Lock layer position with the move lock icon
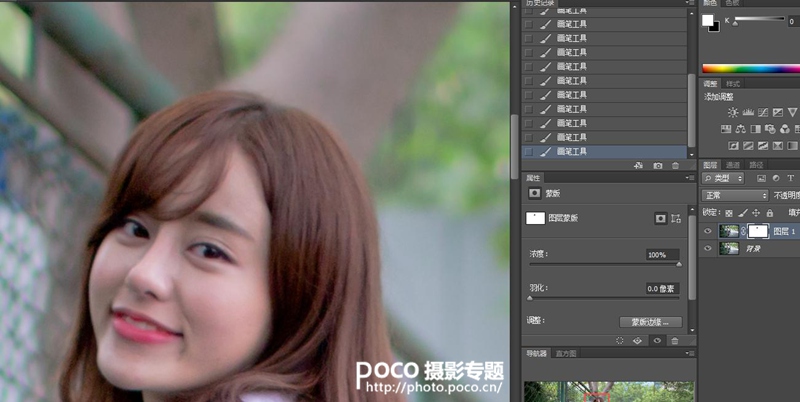 tap(756, 213)
